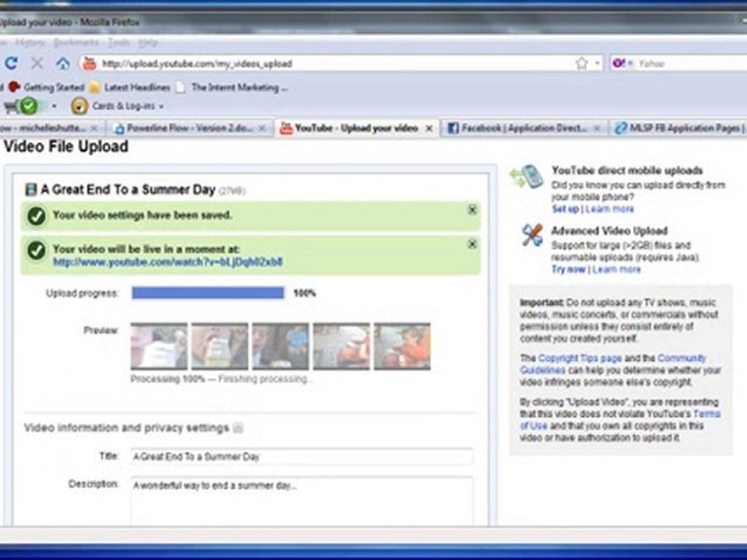This screenshot has width=747, height=560.
Task: Collapse video information and privacy settings
Action: (238, 428)
